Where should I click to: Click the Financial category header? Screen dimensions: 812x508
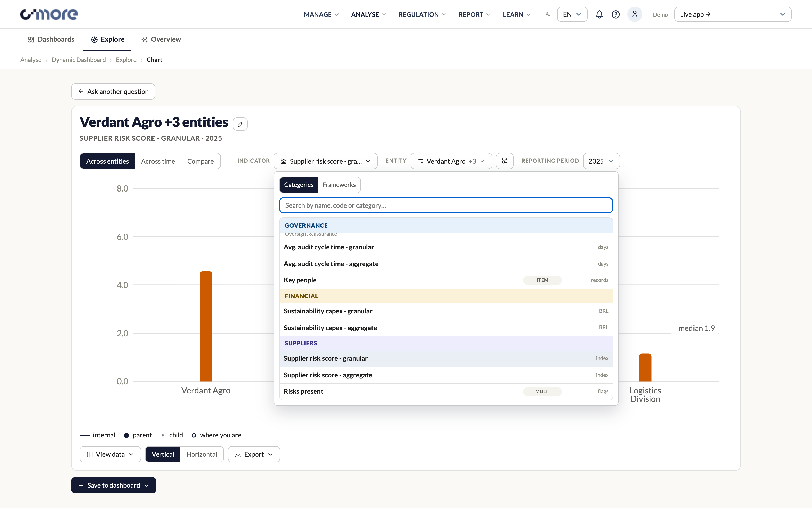pos(446,296)
